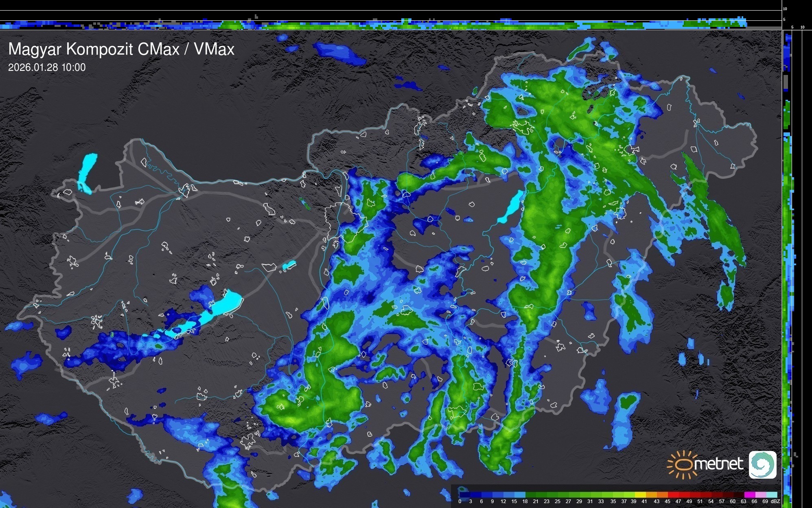Screen dimensions: 812x508
Task: Pick the yellow 39 dBZ legend swatch
Action: tap(641, 495)
